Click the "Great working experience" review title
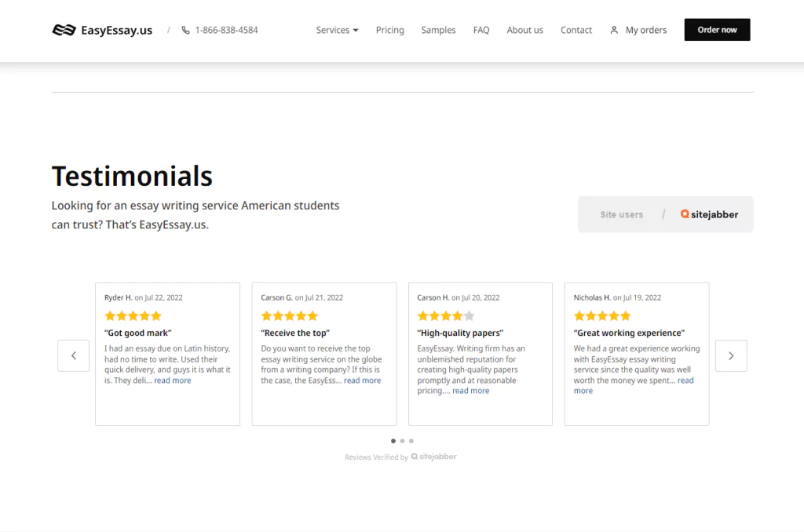The width and height of the screenshot is (804, 532). [x=629, y=333]
